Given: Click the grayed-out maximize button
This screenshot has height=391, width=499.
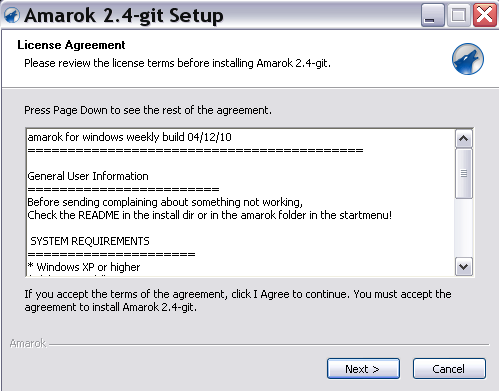Looking at the screenshot, I should click(x=458, y=15).
